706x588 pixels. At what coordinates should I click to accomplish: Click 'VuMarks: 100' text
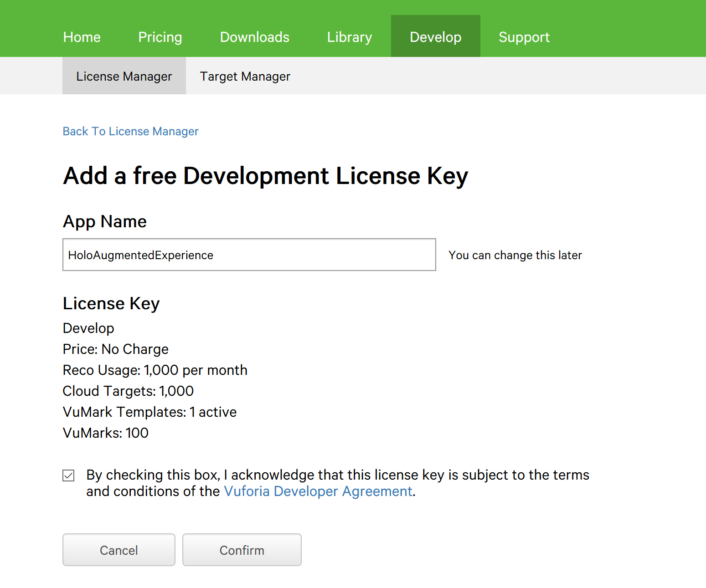pos(106,433)
